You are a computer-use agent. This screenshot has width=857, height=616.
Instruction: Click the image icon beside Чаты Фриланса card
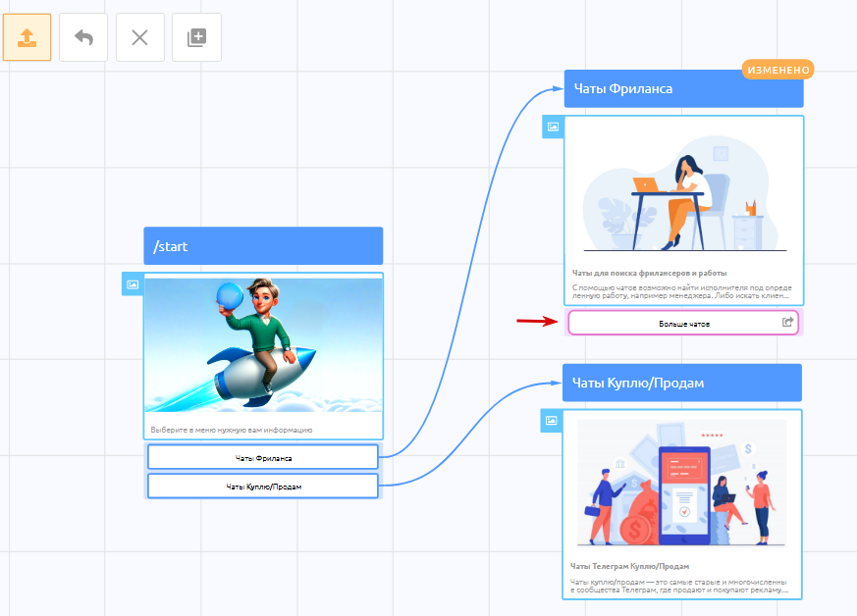[553, 127]
